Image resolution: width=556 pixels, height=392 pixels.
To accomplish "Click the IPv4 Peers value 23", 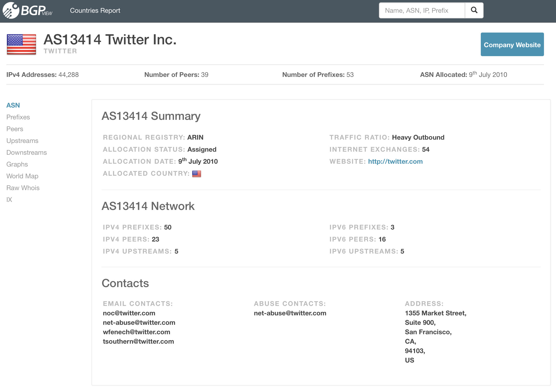I will 155,239.
